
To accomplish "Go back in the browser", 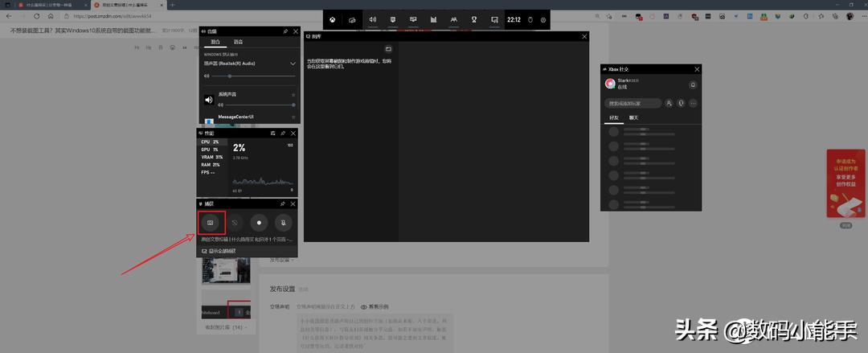I will tap(8, 16).
